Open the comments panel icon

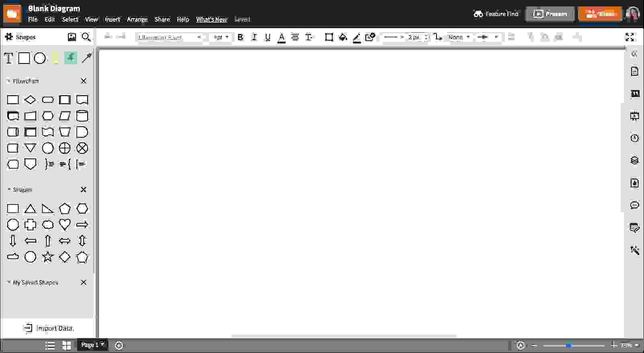pos(634,205)
